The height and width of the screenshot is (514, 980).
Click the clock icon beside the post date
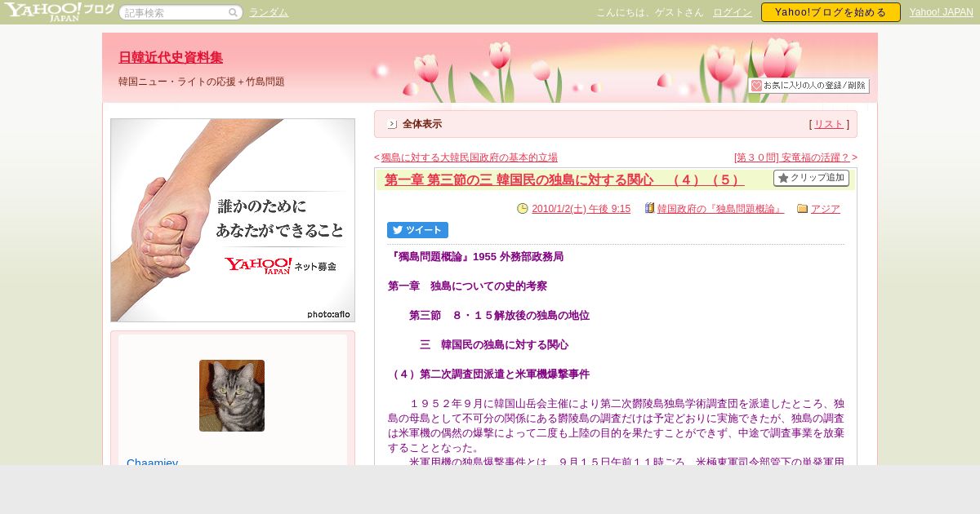tap(523, 209)
